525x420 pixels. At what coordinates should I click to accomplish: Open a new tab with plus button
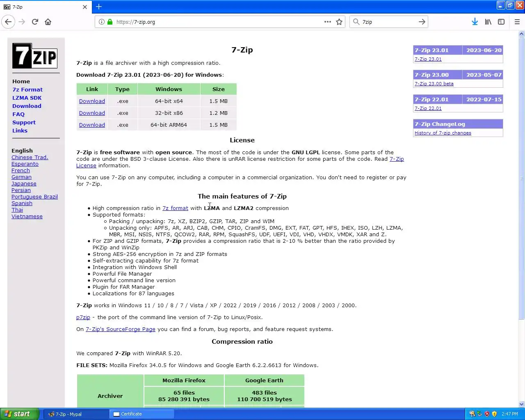pos(99,7)
